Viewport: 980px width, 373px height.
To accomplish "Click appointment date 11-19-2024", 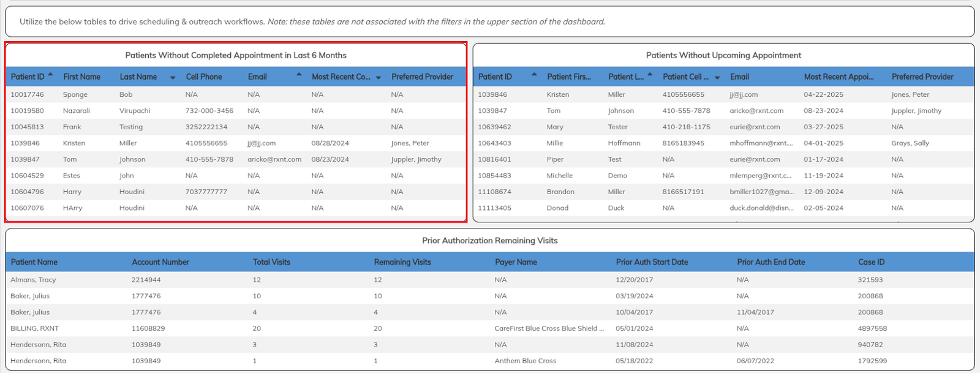I will (x=823, y=176).
